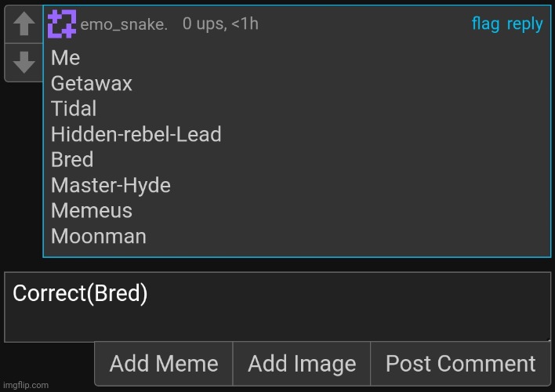Focus the comment box containing Correct(Bred)
The width and height of the screenshot is (555, 392).
click(x=277, y=307)
